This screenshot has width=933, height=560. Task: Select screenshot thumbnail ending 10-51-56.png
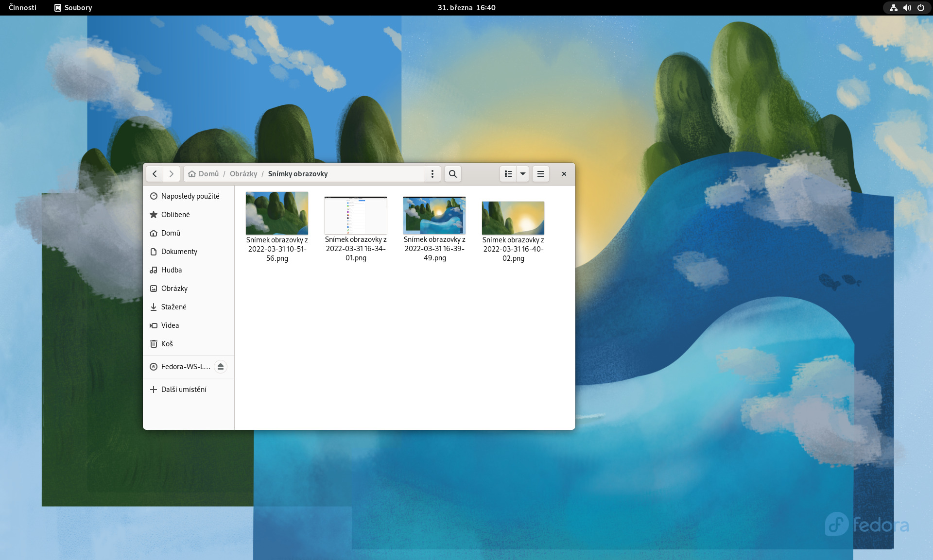click(276, 214)
